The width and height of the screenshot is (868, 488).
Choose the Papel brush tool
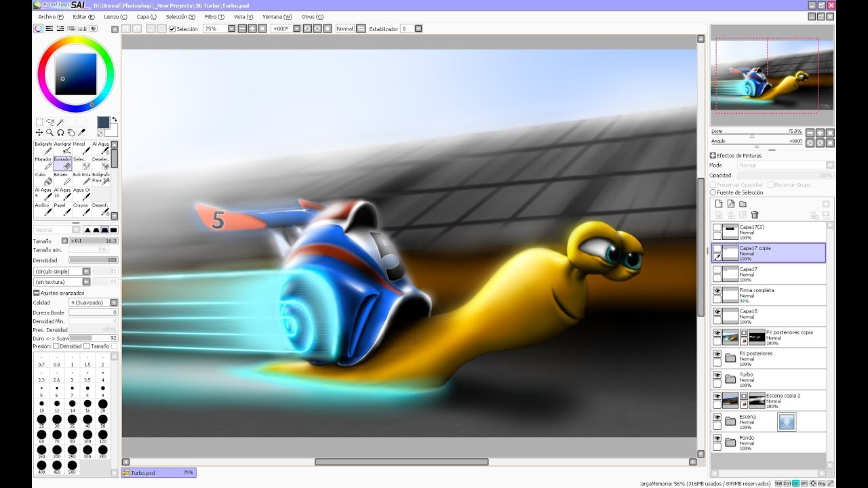pyautogui.click(x=62, y=209)
